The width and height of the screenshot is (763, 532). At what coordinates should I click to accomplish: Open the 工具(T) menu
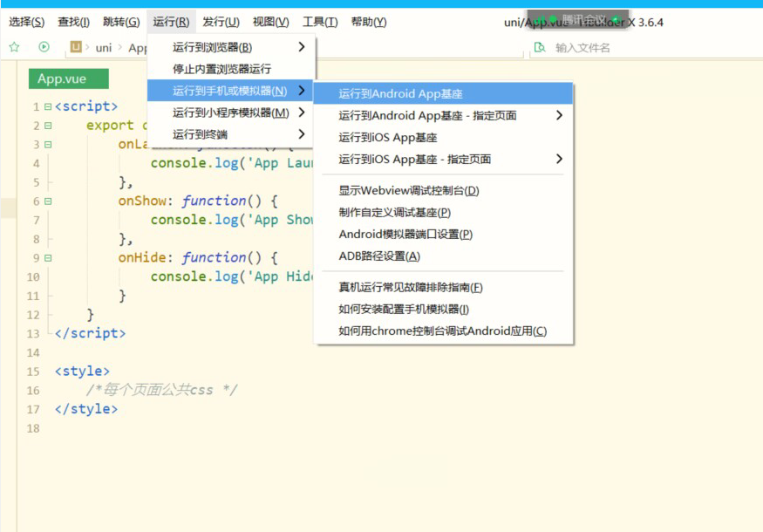pyautogui.click(x=320, y=22)
